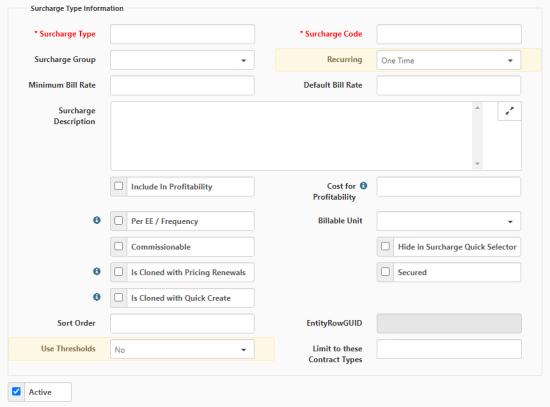
Task: Enable the Commissionable checkbox
Action: point(119,246)
